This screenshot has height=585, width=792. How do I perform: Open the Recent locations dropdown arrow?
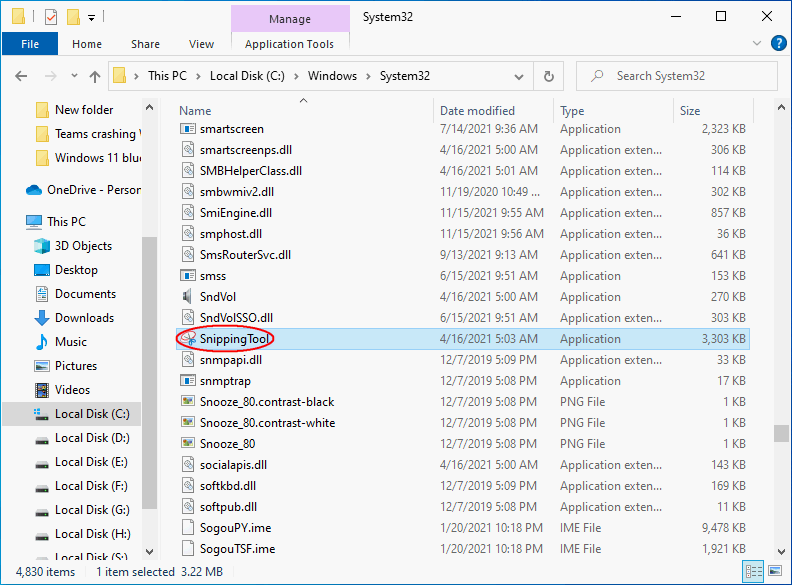pos(74,76)
